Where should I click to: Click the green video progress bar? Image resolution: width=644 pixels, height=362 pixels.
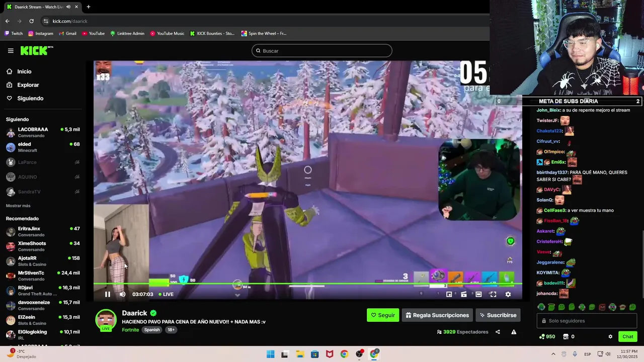(x=307, y=284)
